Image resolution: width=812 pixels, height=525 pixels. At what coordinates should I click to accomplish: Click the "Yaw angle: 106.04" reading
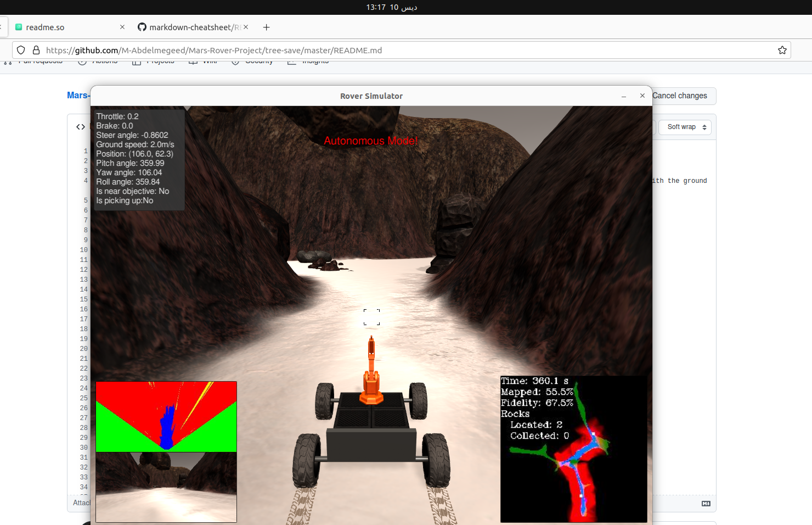click(x=129, y=172)
